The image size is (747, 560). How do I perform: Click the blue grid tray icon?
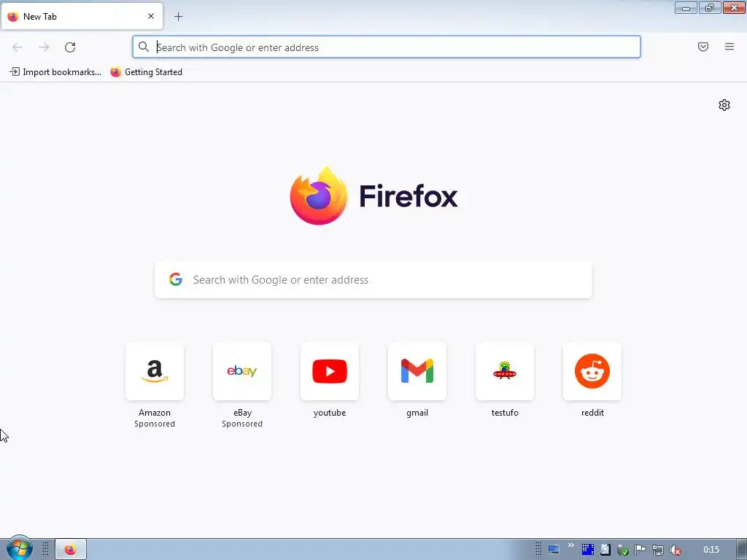[x=588, y=550]
